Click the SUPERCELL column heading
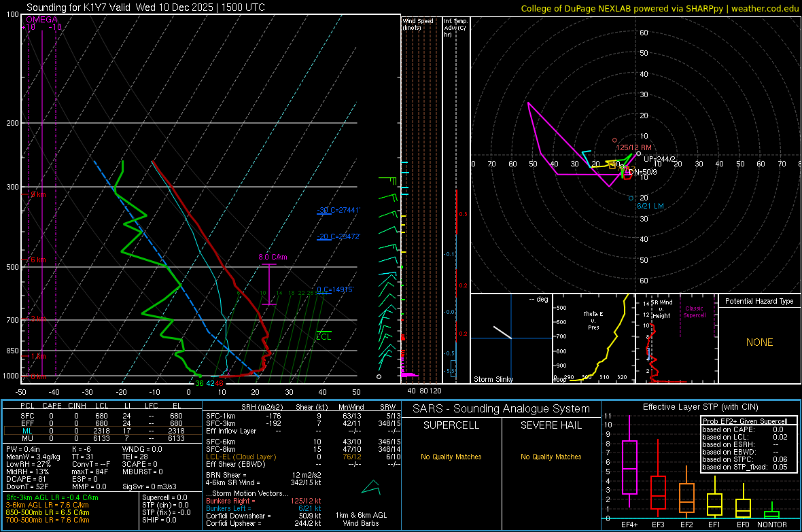The image size is (802, 532). [x=451, y=425]
